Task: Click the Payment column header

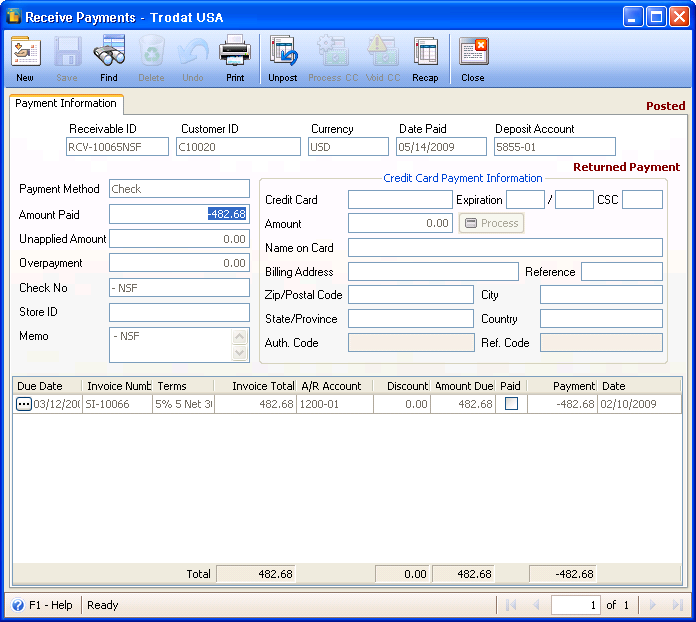Action: point(562,386)
